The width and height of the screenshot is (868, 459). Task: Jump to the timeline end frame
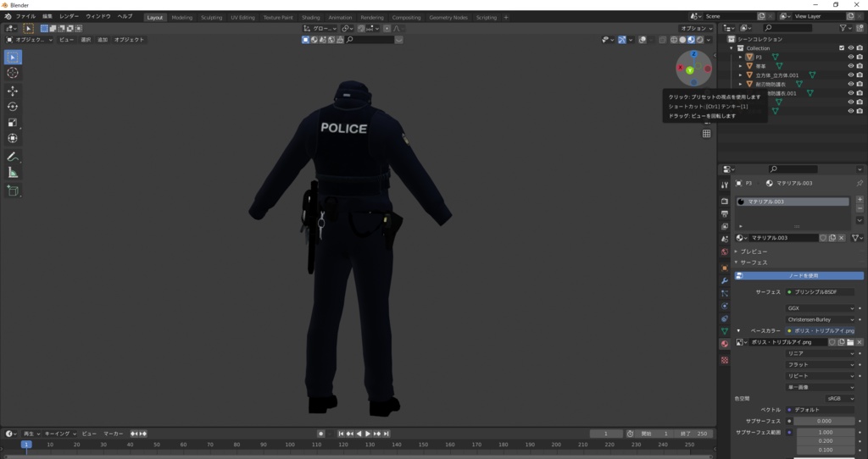pyautogui.click(x=387, y=434)
